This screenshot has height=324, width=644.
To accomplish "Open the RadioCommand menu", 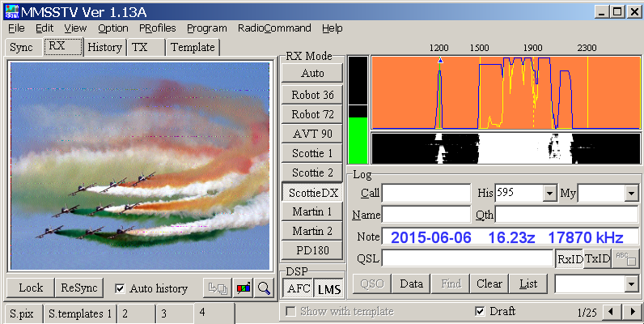I will (273, 28).
